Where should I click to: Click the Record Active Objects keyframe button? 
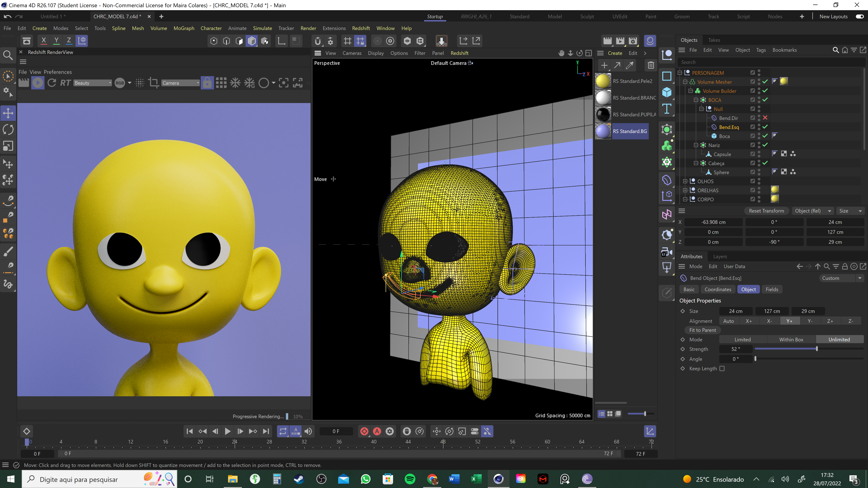[x=364, y=431]
